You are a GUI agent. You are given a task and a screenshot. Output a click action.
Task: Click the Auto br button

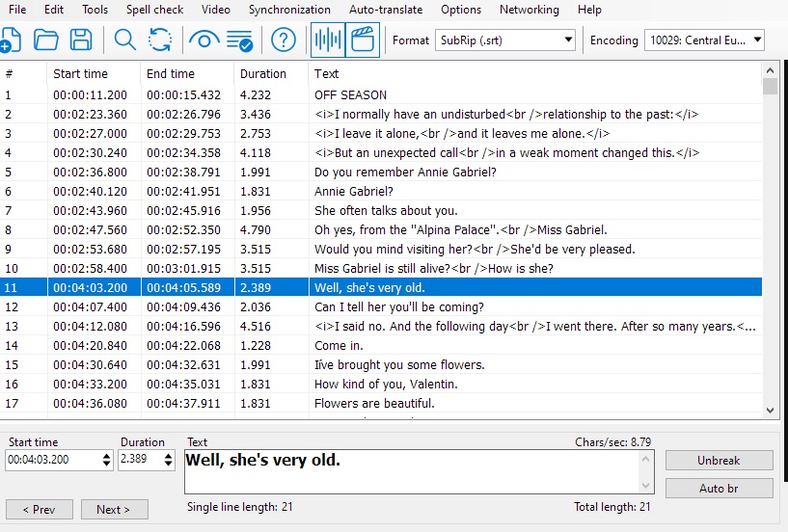(720, 489)
